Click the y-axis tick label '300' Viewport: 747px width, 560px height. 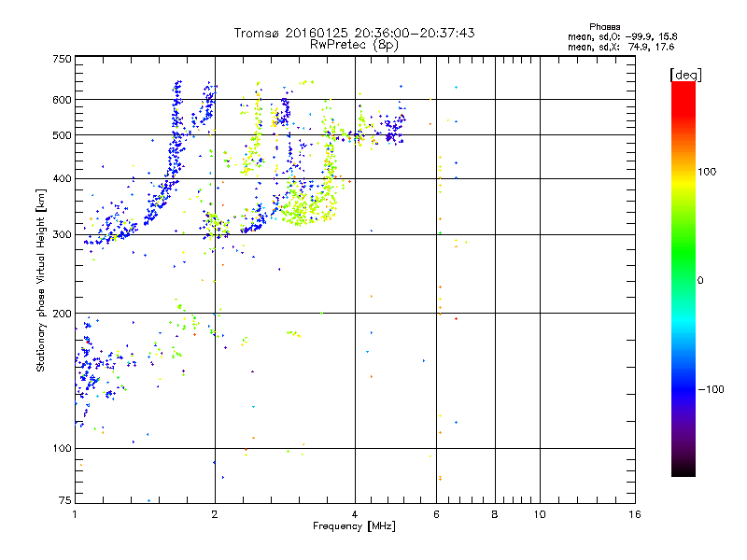62,234
